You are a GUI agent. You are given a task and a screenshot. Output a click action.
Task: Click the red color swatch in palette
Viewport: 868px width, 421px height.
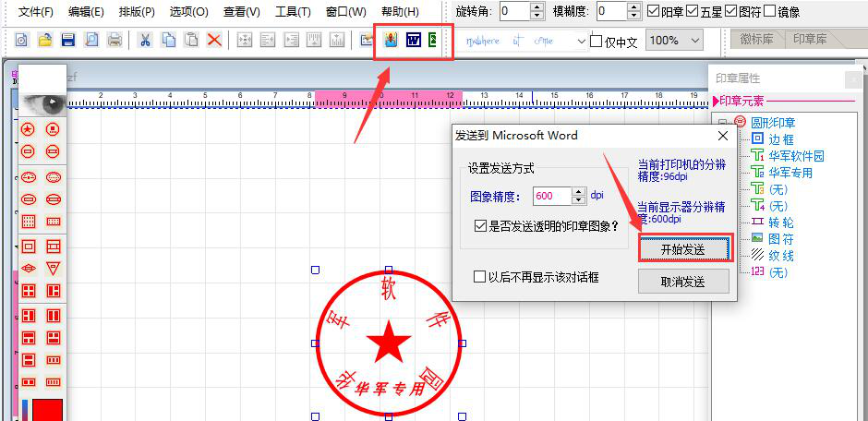pos(48,409)
